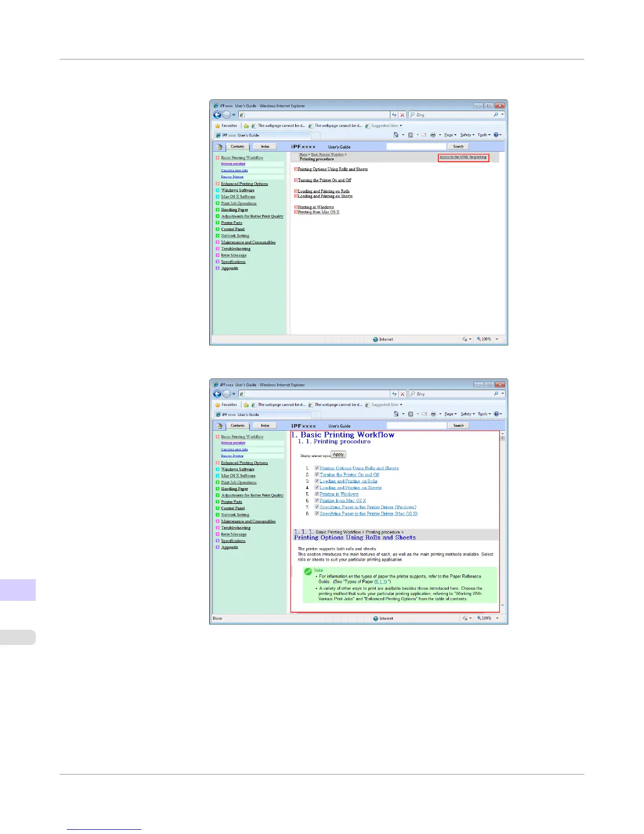Open the 100% zoom level control in the lower status bar
The width and height of the screenshot is (644, 834).
point(487,618)
